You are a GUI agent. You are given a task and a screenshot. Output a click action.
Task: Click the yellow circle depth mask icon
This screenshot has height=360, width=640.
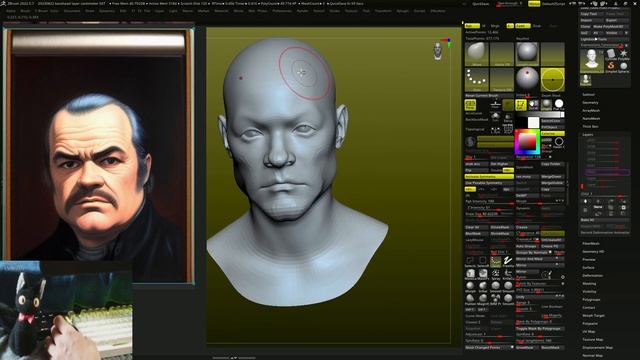point(553,80)
